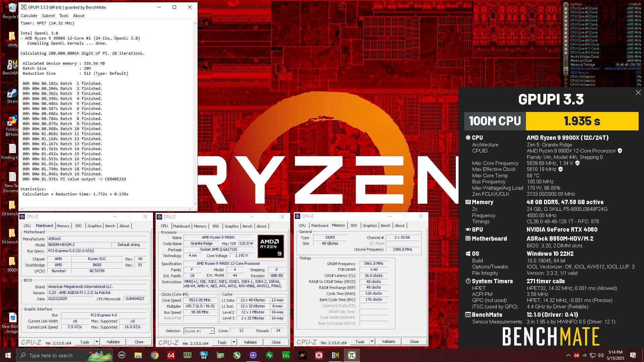Screen dimensions: 644x362
Task: Select About tab in the memory CPU-Z window
Action: click(x=399, y=226)
